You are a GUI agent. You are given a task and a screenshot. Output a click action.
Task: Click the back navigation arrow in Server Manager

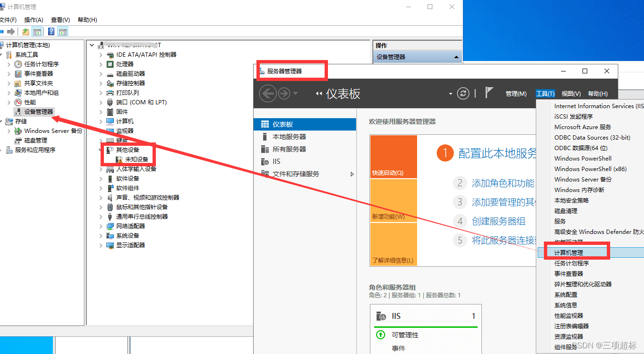pyautogui.click(x=267, y=93)
